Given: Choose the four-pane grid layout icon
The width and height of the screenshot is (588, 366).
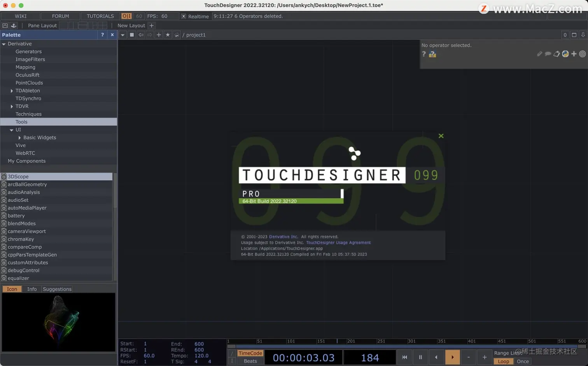Looking at the screenshot, I should pos(102,25).
